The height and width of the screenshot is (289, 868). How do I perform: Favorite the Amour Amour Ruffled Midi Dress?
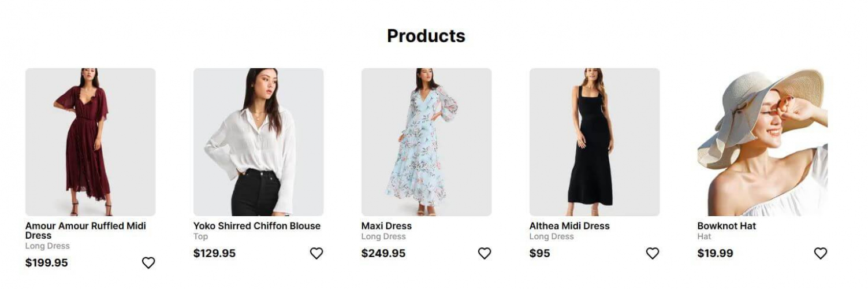148,263
